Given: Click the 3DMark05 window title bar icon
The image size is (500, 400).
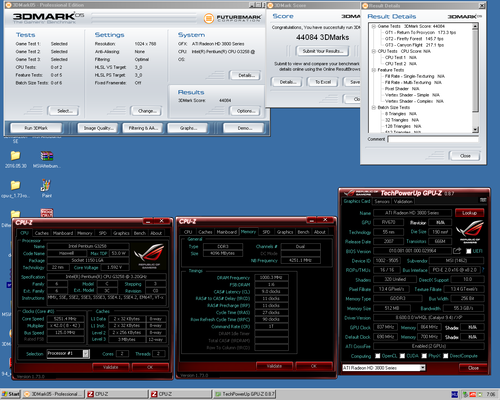Looking at the screenshot, I should click(x=8, y=5).
